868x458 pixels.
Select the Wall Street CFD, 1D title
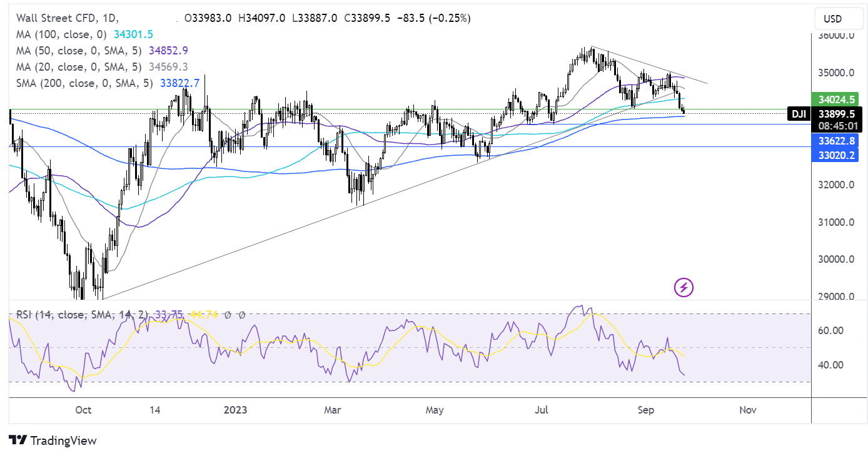point(68,19)
